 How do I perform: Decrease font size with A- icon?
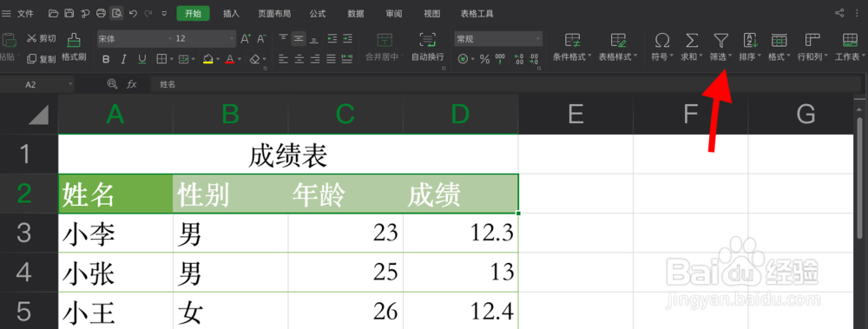pyautogui.click(x=262, y=39)
